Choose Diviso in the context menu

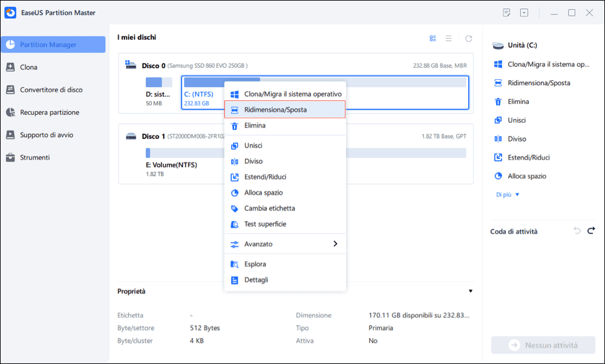point(285,161)
